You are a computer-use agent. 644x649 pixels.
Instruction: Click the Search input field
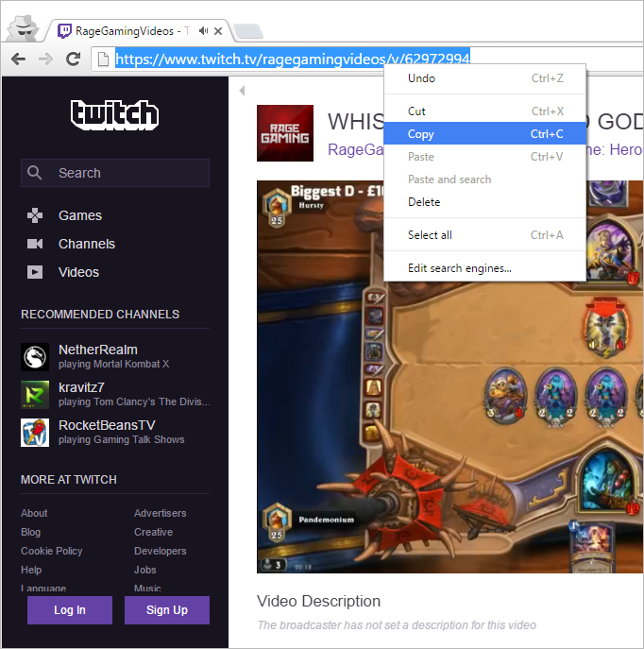coord(115,173)
